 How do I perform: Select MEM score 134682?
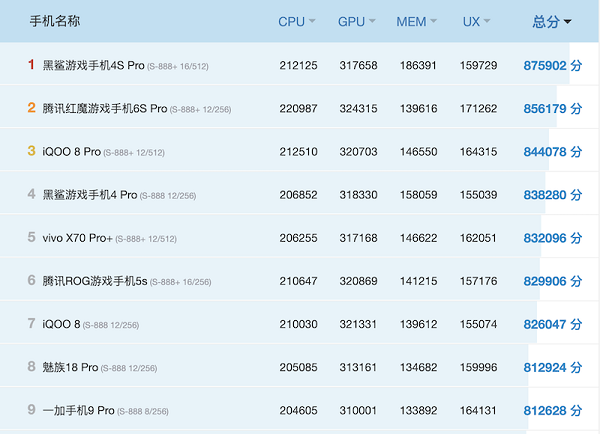click(x=418, y=367)
